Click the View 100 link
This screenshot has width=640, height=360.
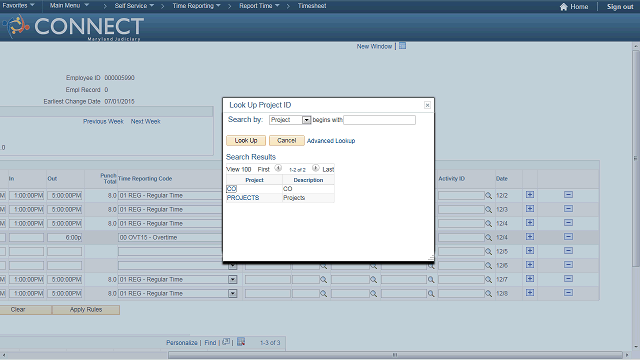[x=239, y=169]
